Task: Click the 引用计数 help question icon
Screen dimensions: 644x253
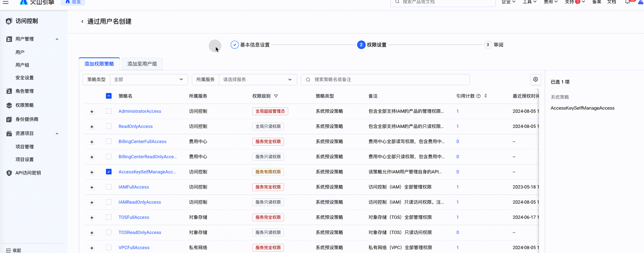Action: [479, 96]
